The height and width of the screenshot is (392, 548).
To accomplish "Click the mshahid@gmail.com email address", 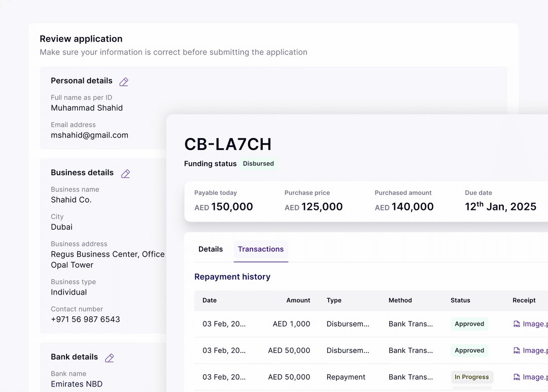I will pos(89,135).
